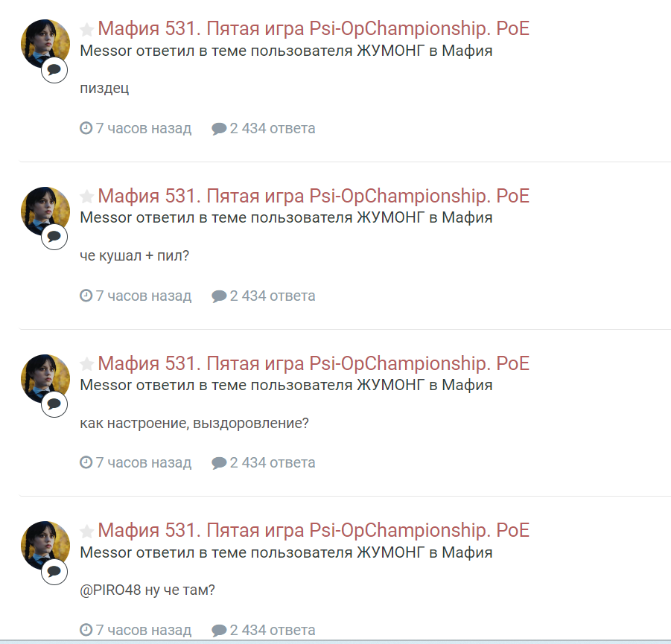
Task: Click the comment bubble badge on fourth avatar
Action: point(54,571)
